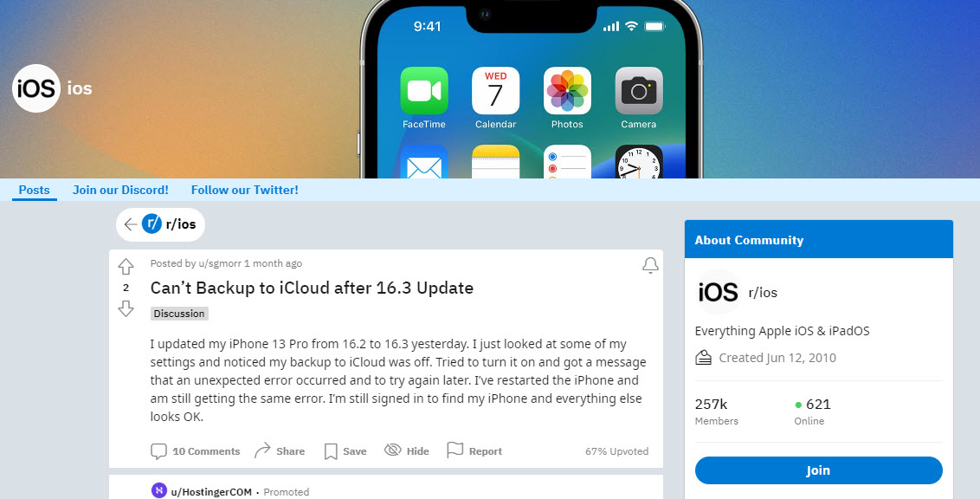This screenshot has height=499, width=980.
Task: Click the post title about iCloud backup
Action: click(312, 288)
